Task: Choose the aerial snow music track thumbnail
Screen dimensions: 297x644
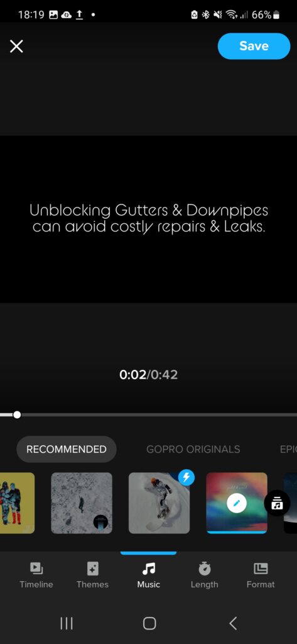Action: click(x=82, y=503)
